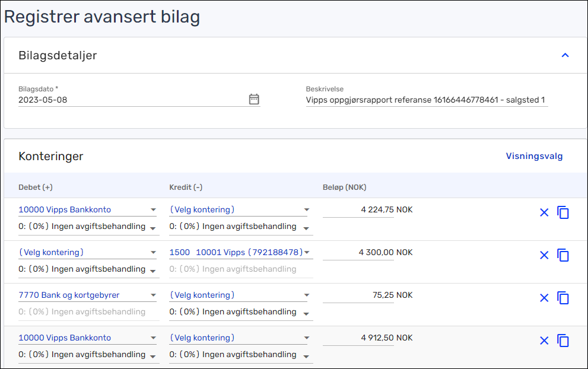
Task: Edit the 4 224,75 amount field
Action: tap(358, 210)
